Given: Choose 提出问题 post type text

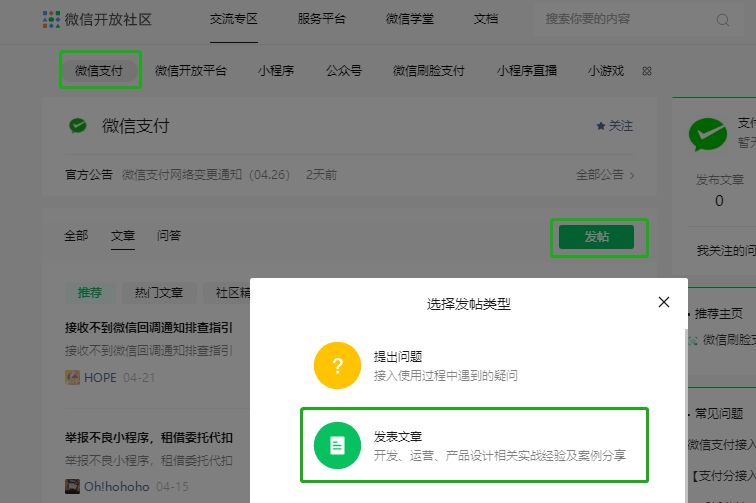Looking at the screenshot, I should pyautogui.click(x=398, y=357).
